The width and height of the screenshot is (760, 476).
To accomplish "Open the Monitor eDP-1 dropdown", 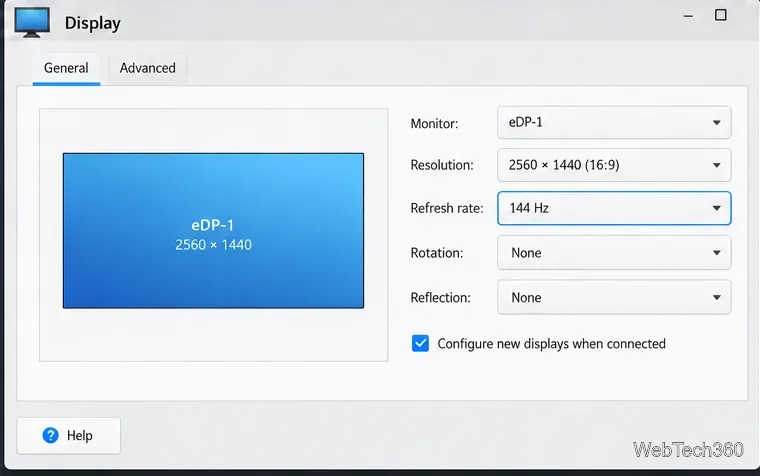I will pyautogui.click(x=614, y=123).
